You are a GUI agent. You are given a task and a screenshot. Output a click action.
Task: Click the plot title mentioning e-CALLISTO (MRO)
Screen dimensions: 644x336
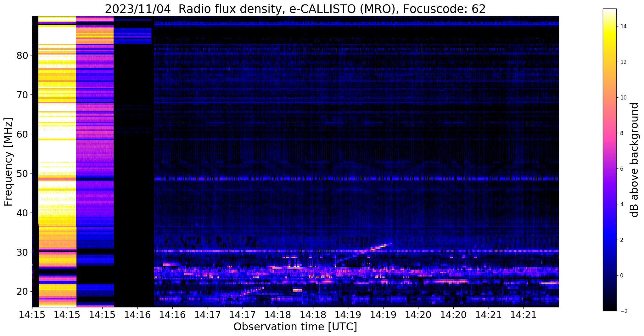pyautogui.click(x=295, y=9)
